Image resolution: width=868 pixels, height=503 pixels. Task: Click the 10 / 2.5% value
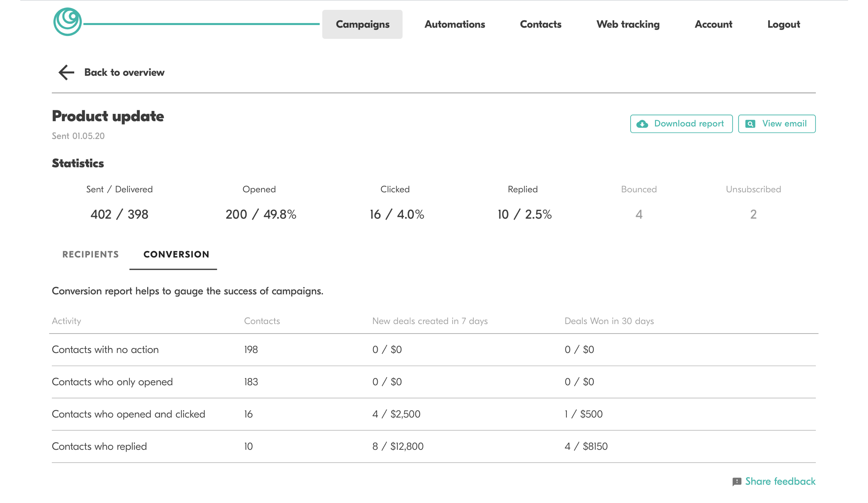coord(524,215)
